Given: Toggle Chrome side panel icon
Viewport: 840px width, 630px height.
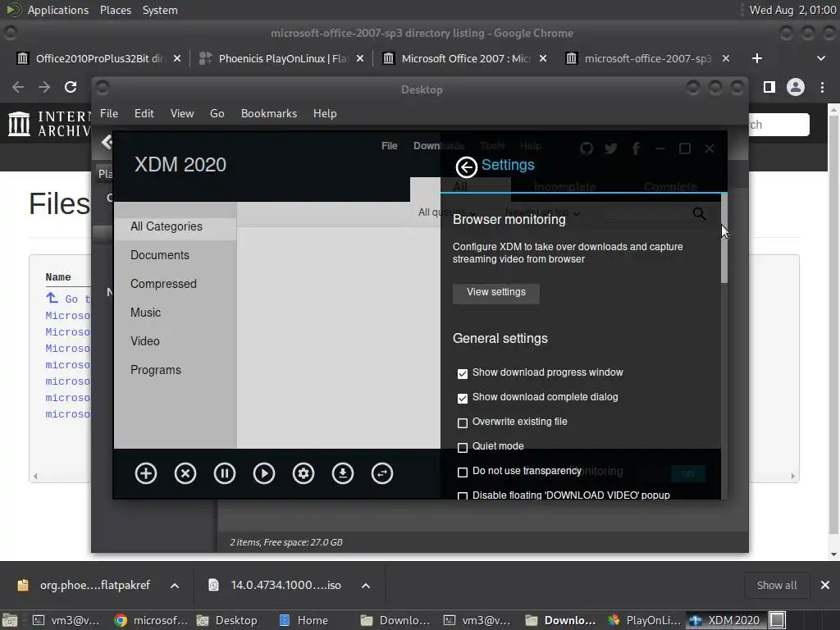Looking at the screenshot, I should pyautogui.click(x=769, y=87).
